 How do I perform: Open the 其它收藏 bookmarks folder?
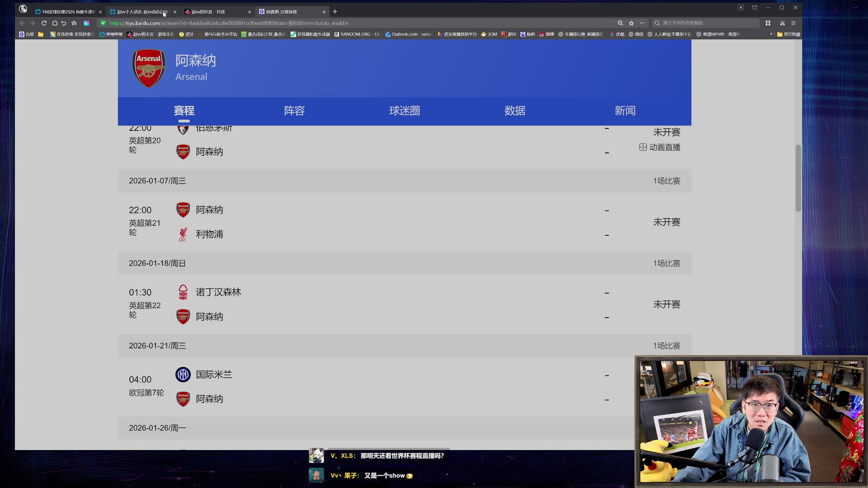pos(789,34)
